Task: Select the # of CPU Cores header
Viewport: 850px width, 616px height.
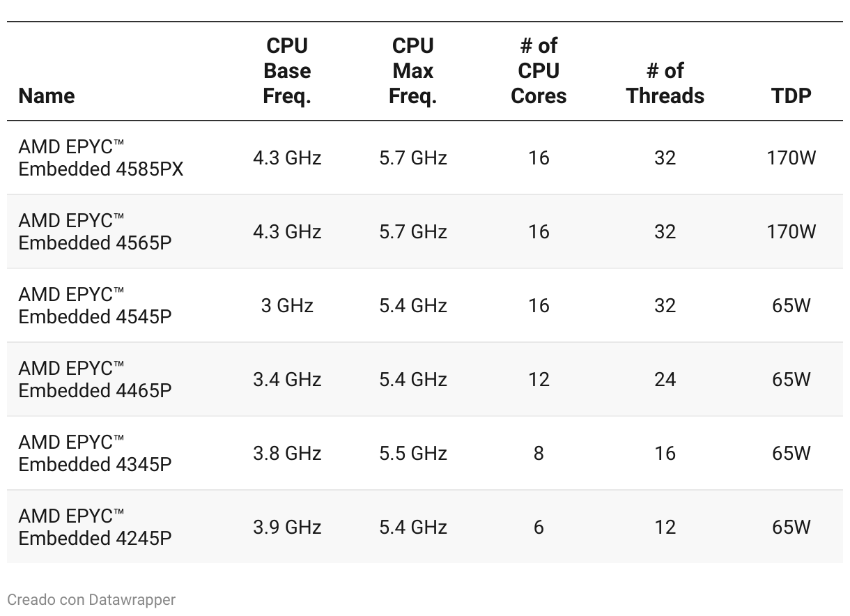Action: tap(539, 71)
